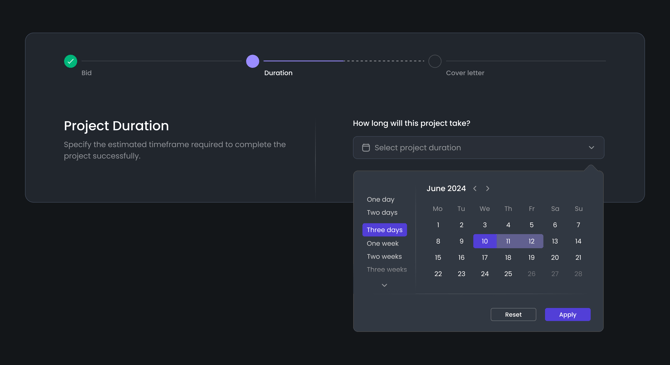The height and width of the screenshot is (365, 670).
Task: Pick the Three weeks preset option
Action: [x=387, y=269]
